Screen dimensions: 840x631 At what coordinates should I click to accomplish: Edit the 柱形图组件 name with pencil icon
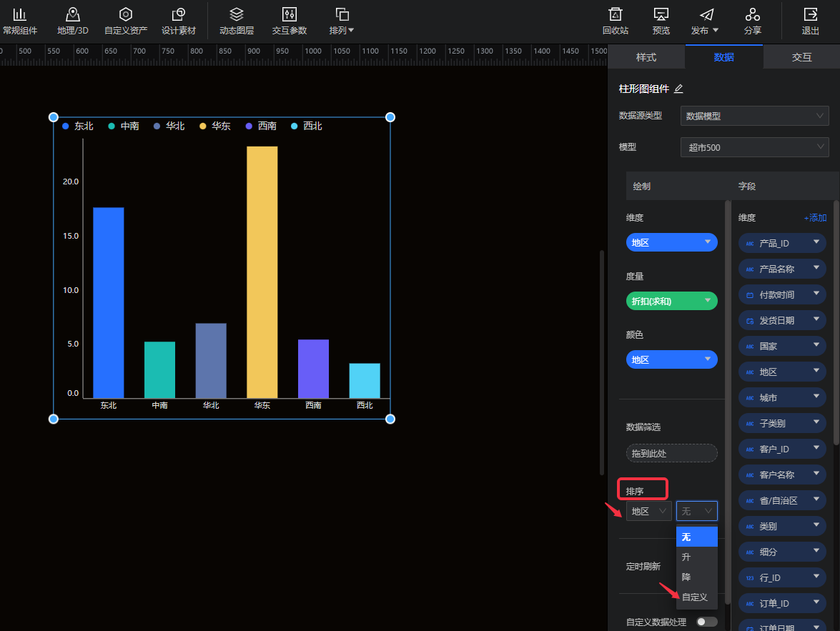pos(678,89)
